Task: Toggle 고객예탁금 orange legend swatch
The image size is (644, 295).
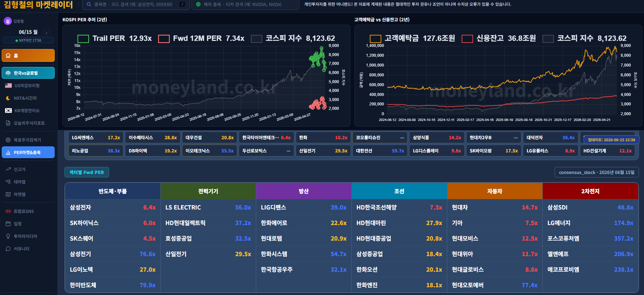Action: coord(375,39)
